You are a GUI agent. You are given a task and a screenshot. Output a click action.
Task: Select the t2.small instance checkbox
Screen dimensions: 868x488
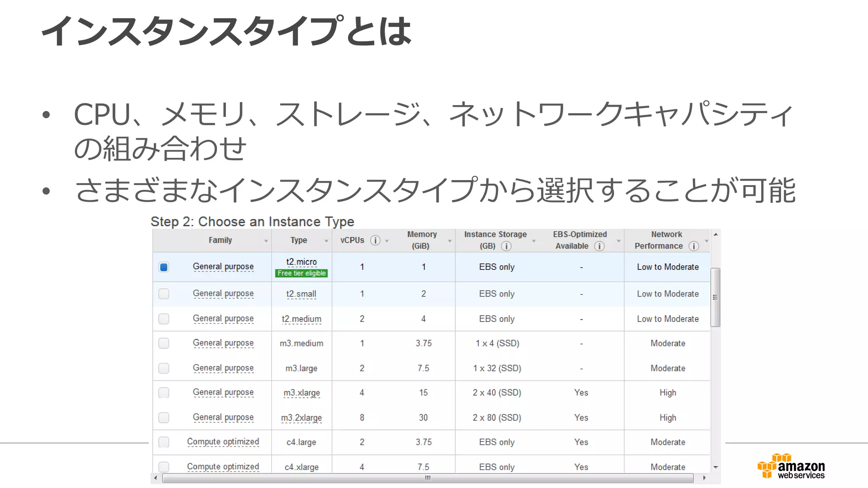click(x=164, y=294)
